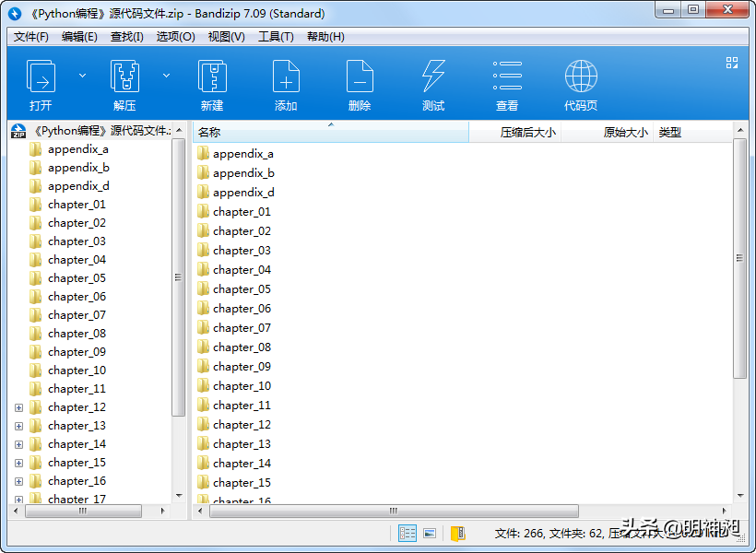The width and height of the screenshot is (756, 553).
Task: Select chapter_09 in the folder tree
Action: point(77,352)
